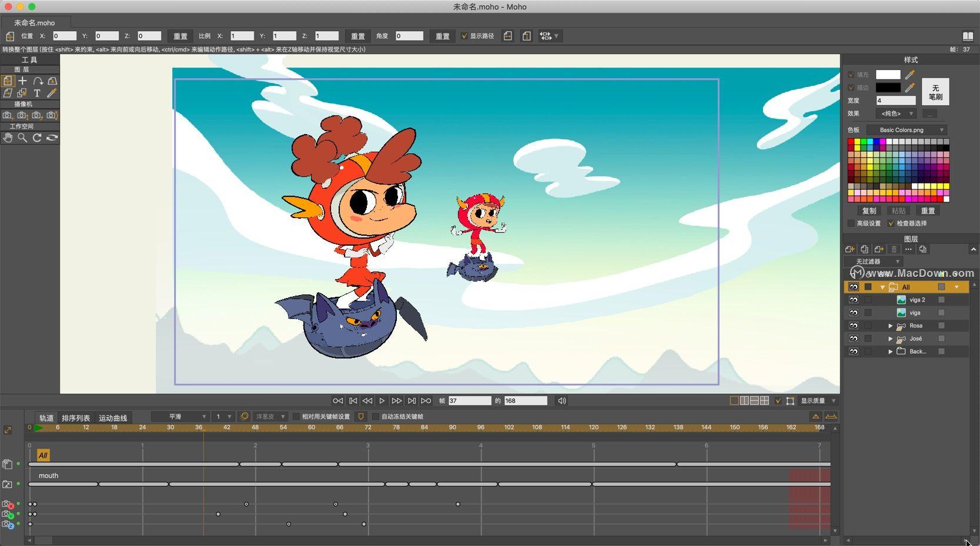Click the 复制 style button
Viewport: 980px width, 546px height.
(869, 211)
